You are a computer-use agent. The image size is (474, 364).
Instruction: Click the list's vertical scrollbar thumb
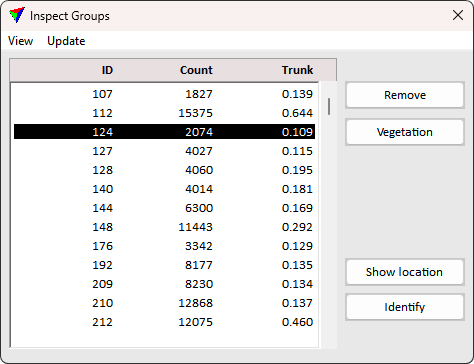tap(329, 107)
